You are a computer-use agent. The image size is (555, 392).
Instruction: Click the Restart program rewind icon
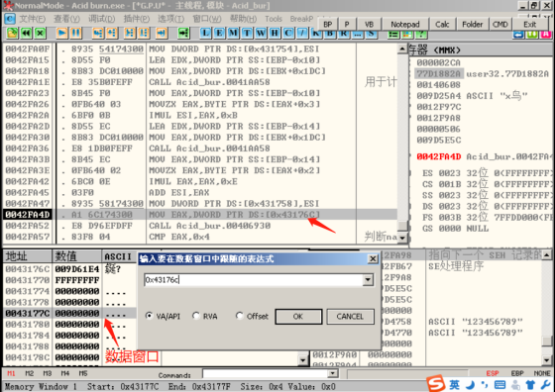(26, 33)
